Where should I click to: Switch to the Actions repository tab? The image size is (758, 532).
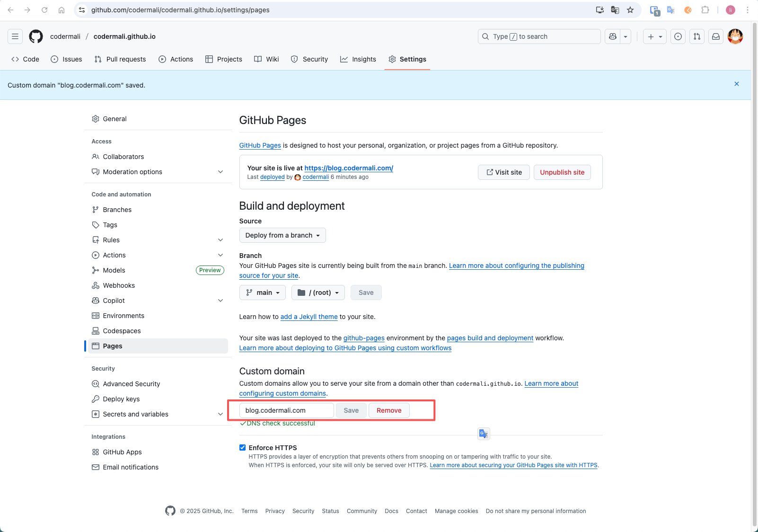pyautogui.click(x=176, y=59)
